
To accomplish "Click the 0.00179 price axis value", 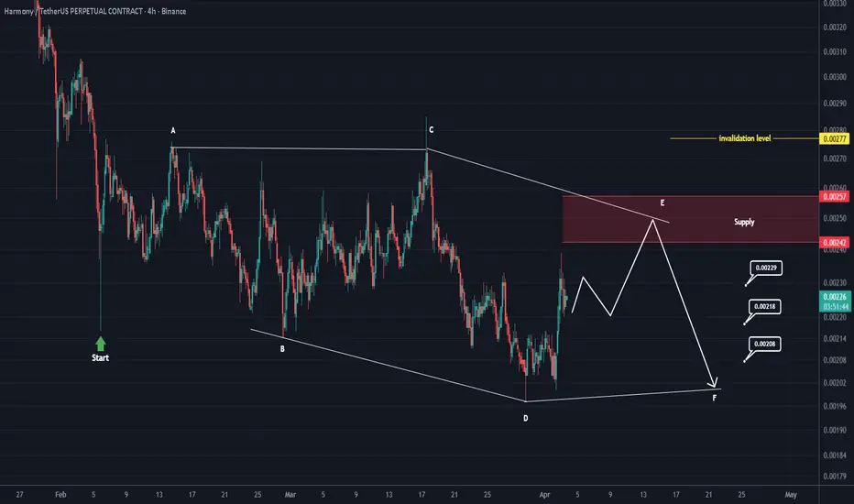I will click(x=835, y=477).
